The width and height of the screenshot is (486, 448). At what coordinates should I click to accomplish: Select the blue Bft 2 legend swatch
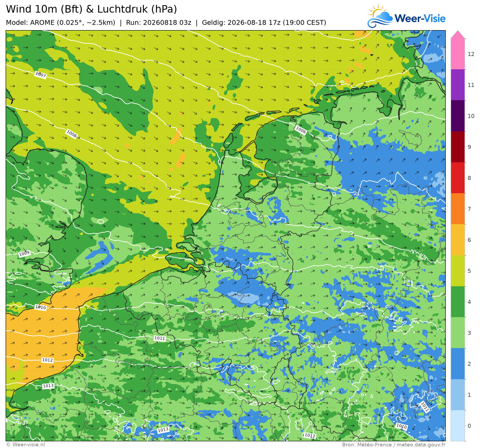click(x=458, y=364)
